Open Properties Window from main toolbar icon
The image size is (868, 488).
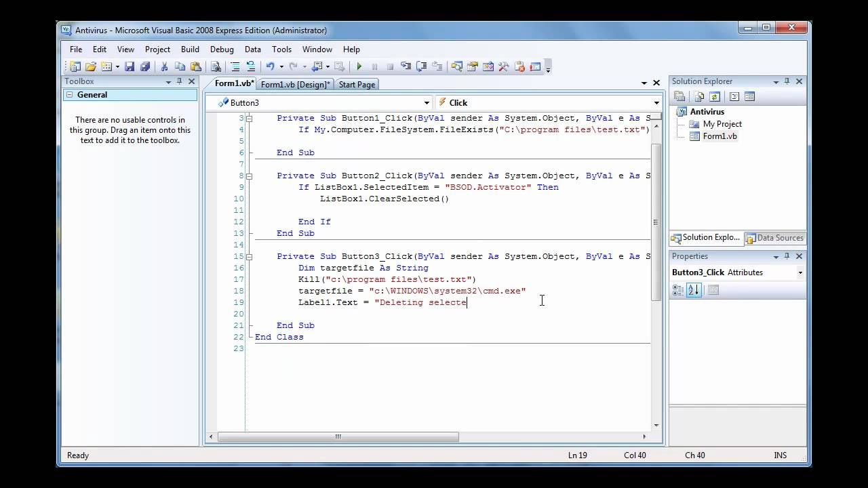(472, 66)
